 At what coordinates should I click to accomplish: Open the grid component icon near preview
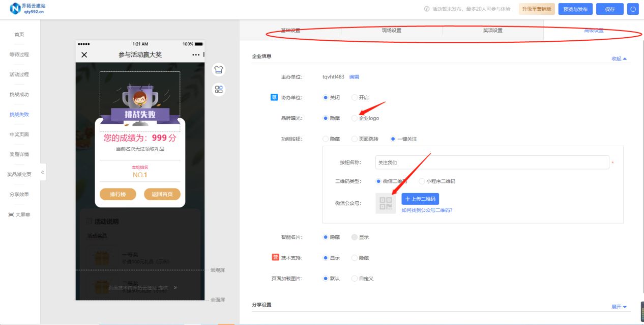coord(218,89)
